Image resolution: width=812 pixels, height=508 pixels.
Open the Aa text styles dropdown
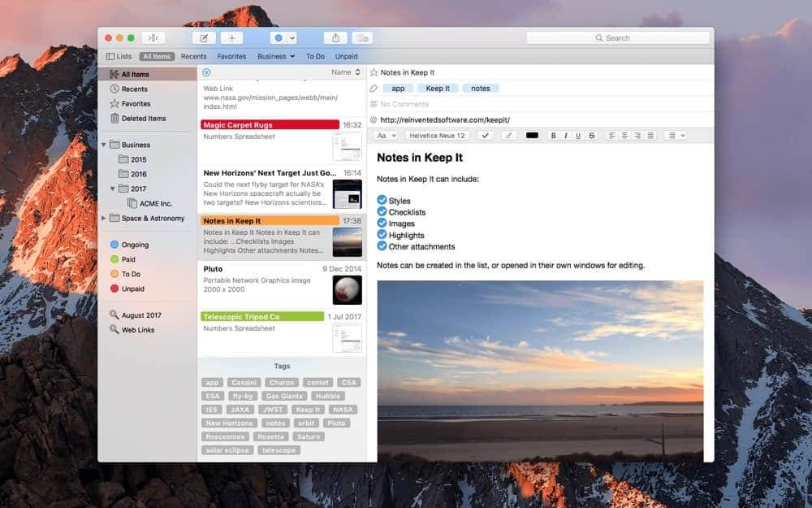(386, 135)
